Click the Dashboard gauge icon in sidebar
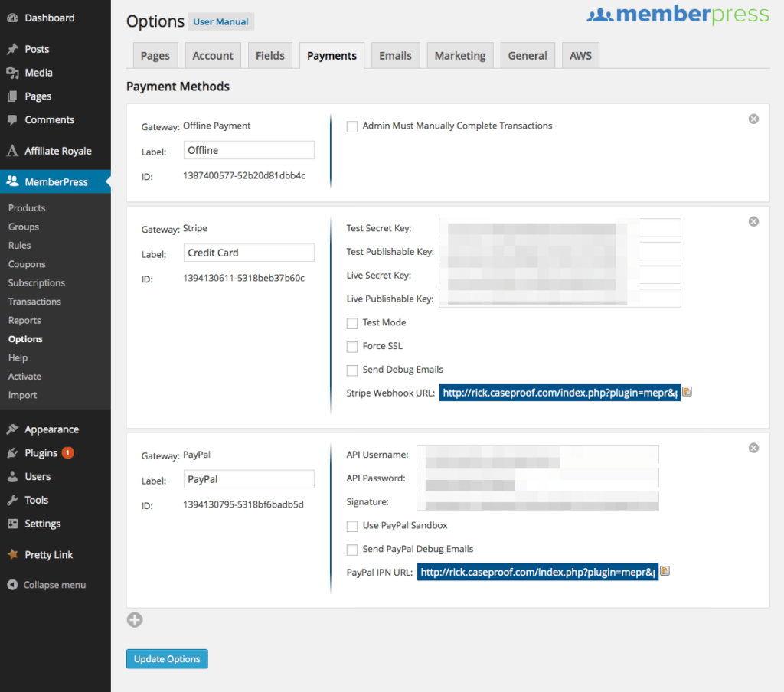Image resolution: width=784 pixels, height=692 pixels. [x=12, y=18]
